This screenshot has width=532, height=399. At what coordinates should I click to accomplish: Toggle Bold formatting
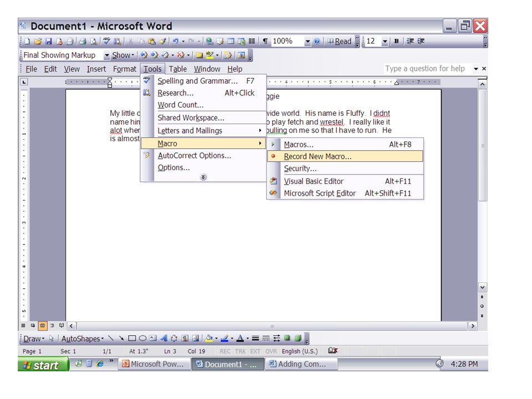pos(396,42)
